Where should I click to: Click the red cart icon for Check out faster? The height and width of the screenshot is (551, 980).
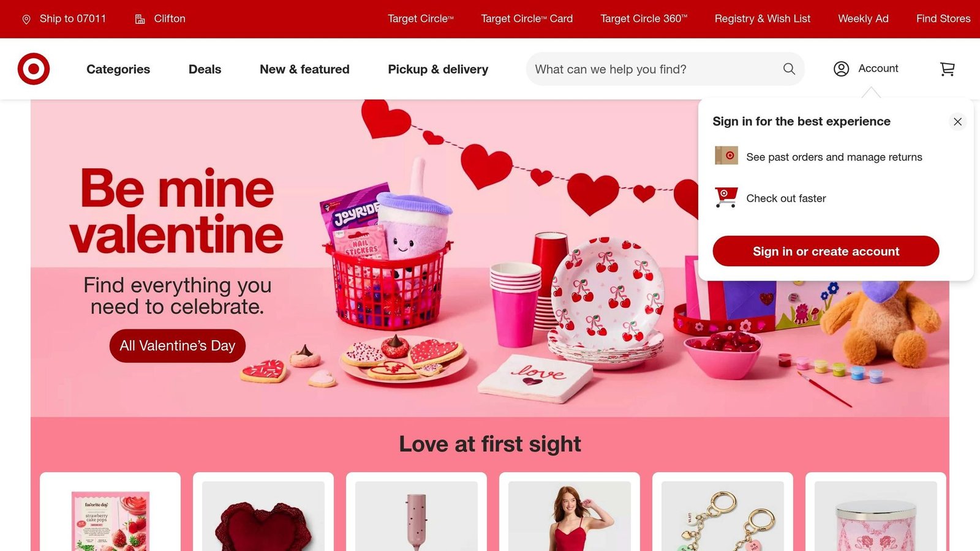(x=726, y=198)
